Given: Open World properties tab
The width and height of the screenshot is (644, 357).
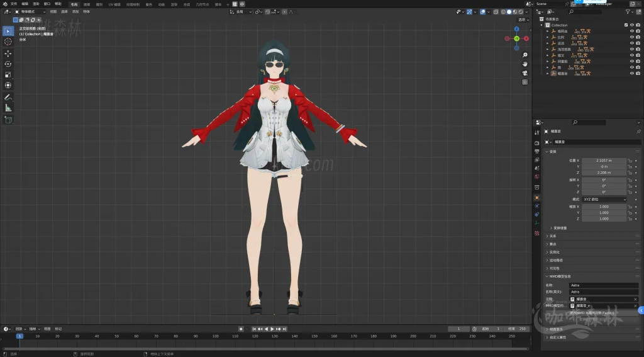Looking at the screenshot, I should 537,176.
